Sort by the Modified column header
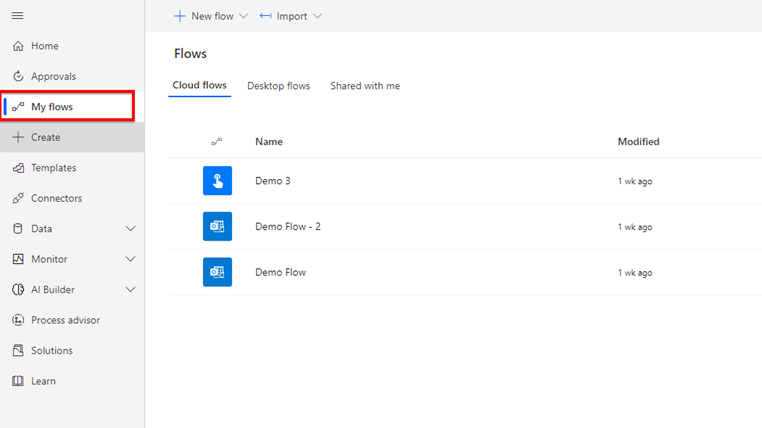The width and height of the screenshot is (762, 428). (x=639, y=141)
